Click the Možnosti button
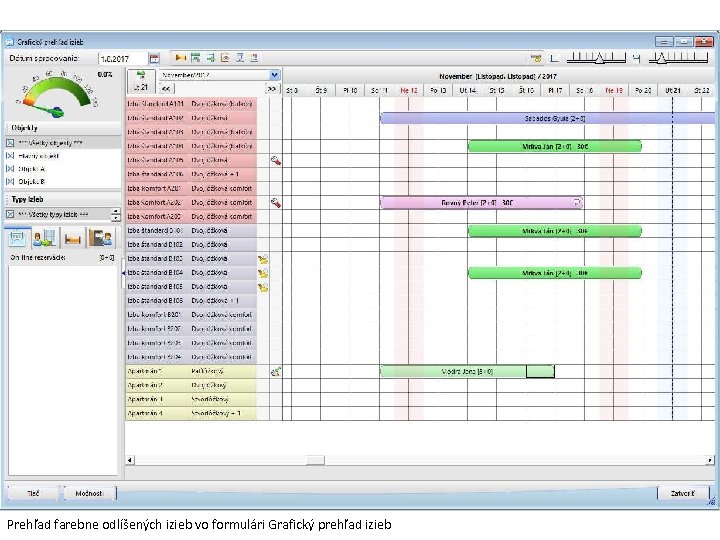The width and height of the screenshot is (720, 540). coord(90,493)
